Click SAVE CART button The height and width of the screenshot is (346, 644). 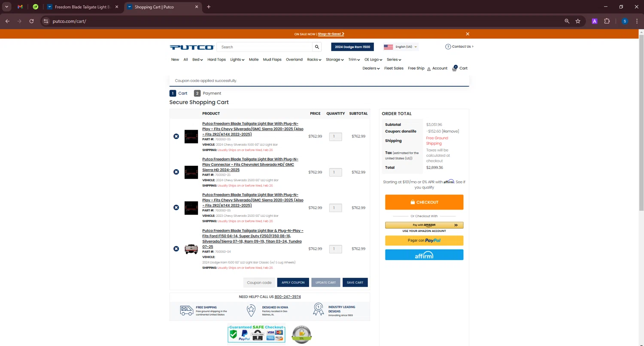[355, 282]
